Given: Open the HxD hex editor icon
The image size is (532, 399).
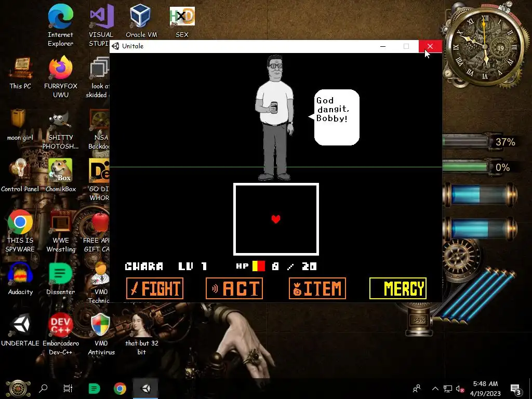Looking at the screenshot, I should click(182, 21).
